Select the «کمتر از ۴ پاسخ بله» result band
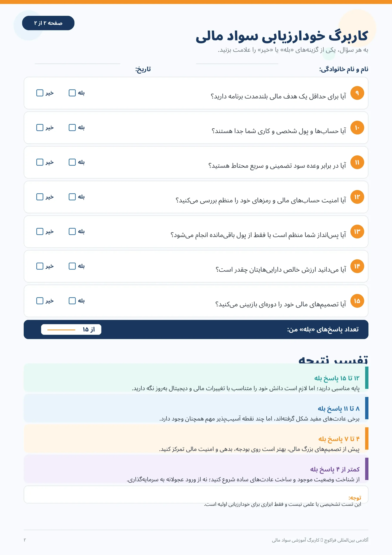 pyautogui.click(x=196, y=469)
